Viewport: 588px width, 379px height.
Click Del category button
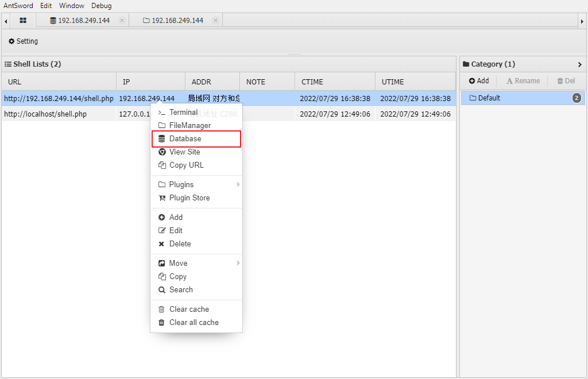pos(566,81)
